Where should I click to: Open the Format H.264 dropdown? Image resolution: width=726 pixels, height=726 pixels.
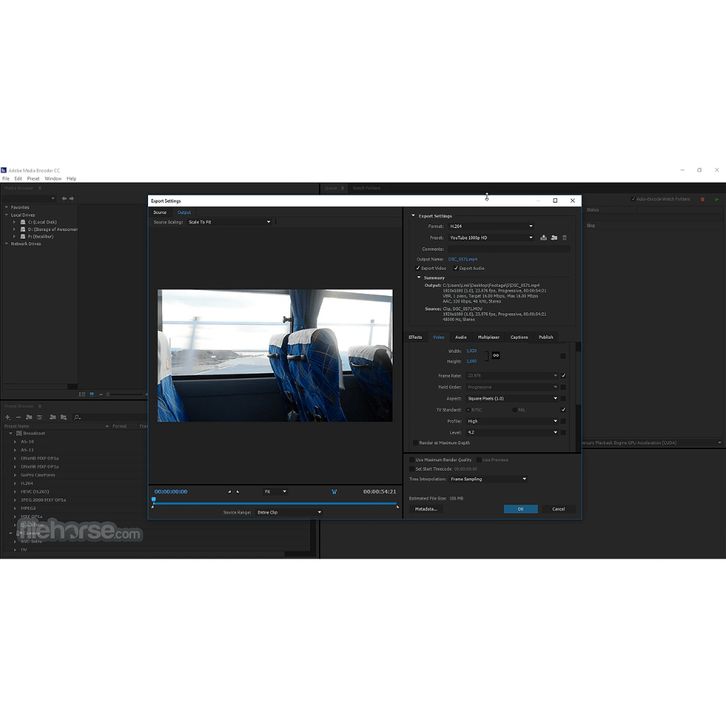pos(490,226)
